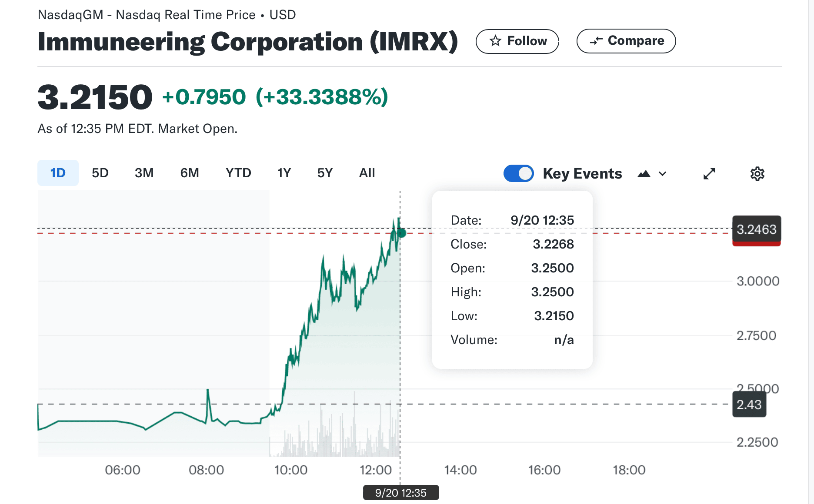Select the 1Y time range

tap(284, 173)
